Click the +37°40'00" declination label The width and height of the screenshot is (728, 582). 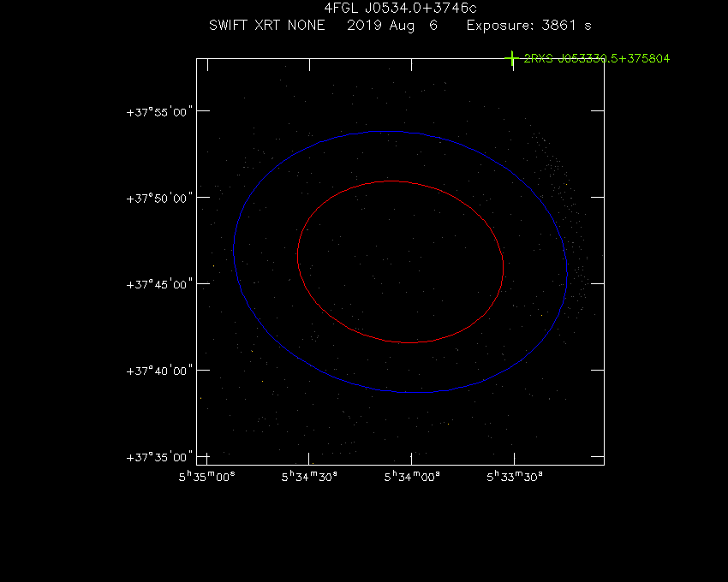[x=159, y=371]
